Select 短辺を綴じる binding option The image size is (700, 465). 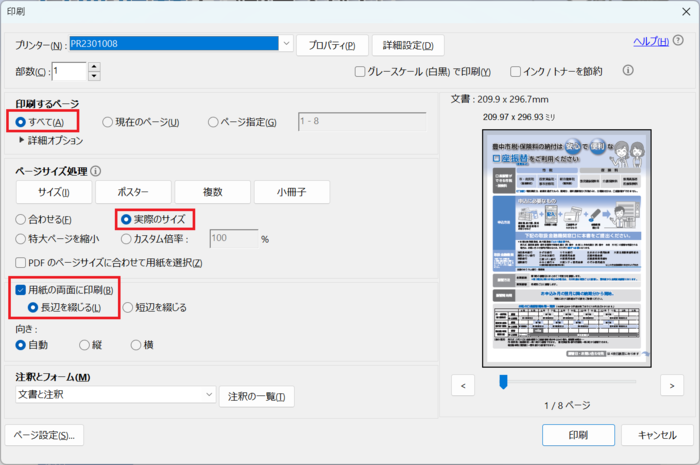128,307
